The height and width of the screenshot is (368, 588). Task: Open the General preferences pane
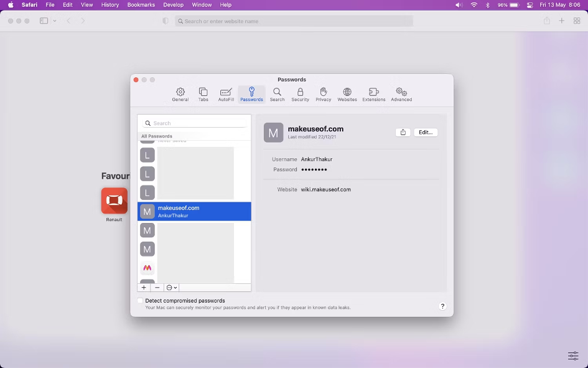point(180,95)
